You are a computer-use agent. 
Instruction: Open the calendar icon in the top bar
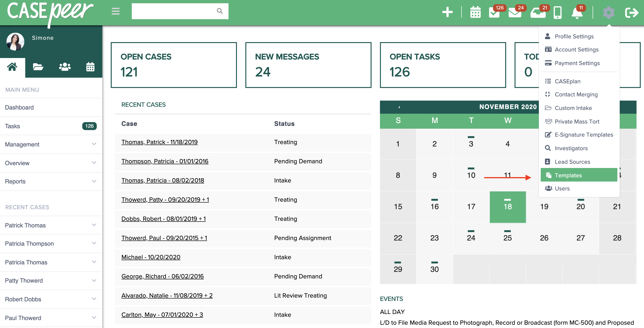[475, 12]
